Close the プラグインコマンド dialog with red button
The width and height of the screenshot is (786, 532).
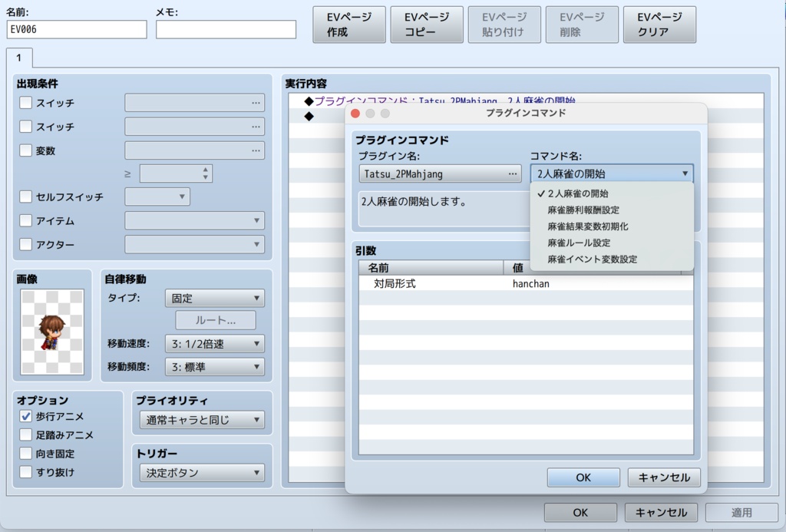[x=355, y=114]
